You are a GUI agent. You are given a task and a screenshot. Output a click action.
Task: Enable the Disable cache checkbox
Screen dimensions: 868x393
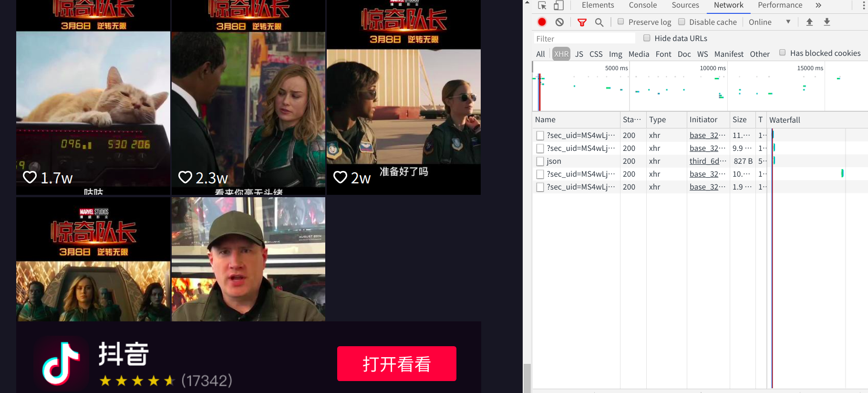tap(682, 21)
